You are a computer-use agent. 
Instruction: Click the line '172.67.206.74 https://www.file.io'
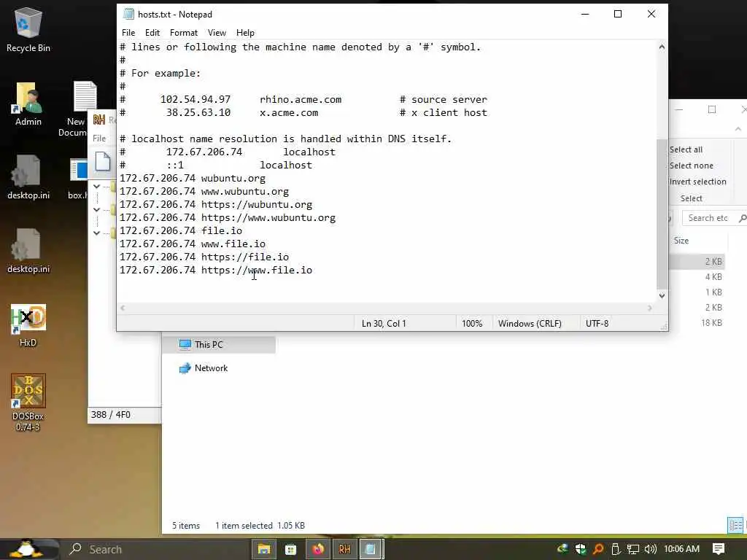(x=216, y=270)
